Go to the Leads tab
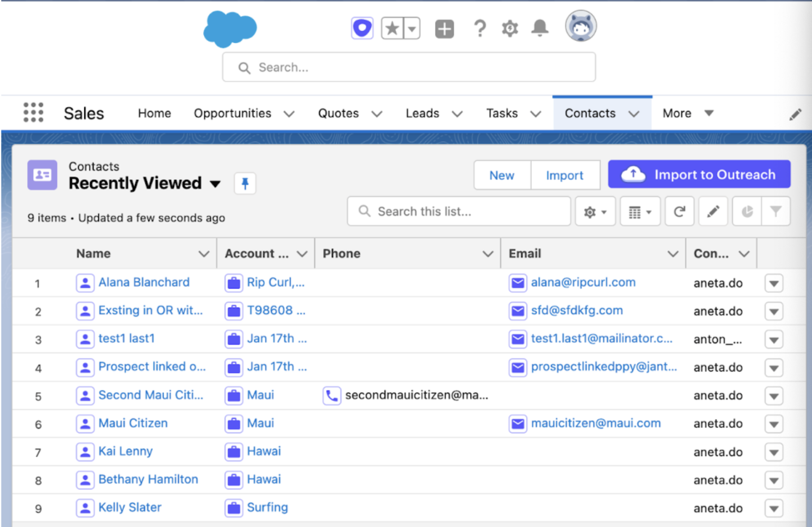The width and height of the screenshot is (812, 527). tap(422, 113)
